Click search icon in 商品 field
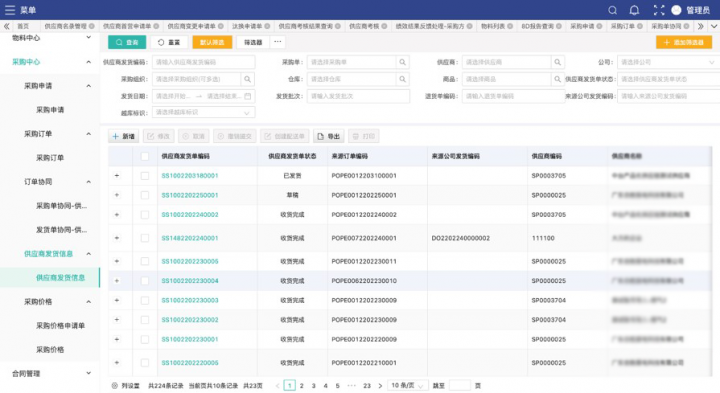This screenshot has width=720, height=393. (x=557, y=79)
